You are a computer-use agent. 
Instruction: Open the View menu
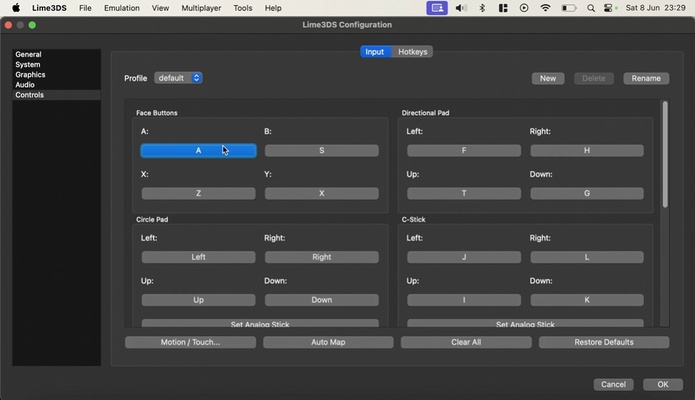point(160,8)
